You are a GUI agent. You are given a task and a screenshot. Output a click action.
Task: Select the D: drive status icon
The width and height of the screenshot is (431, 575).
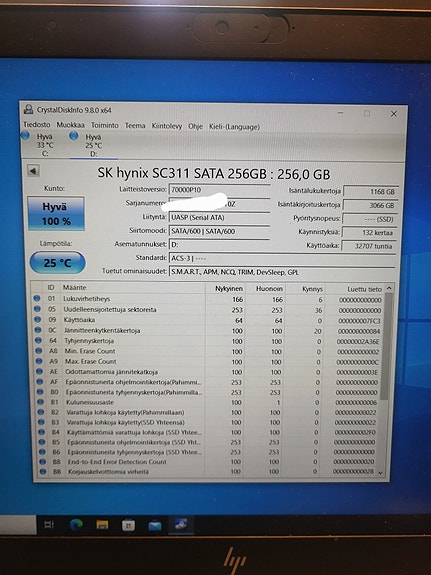pos(74,136)
